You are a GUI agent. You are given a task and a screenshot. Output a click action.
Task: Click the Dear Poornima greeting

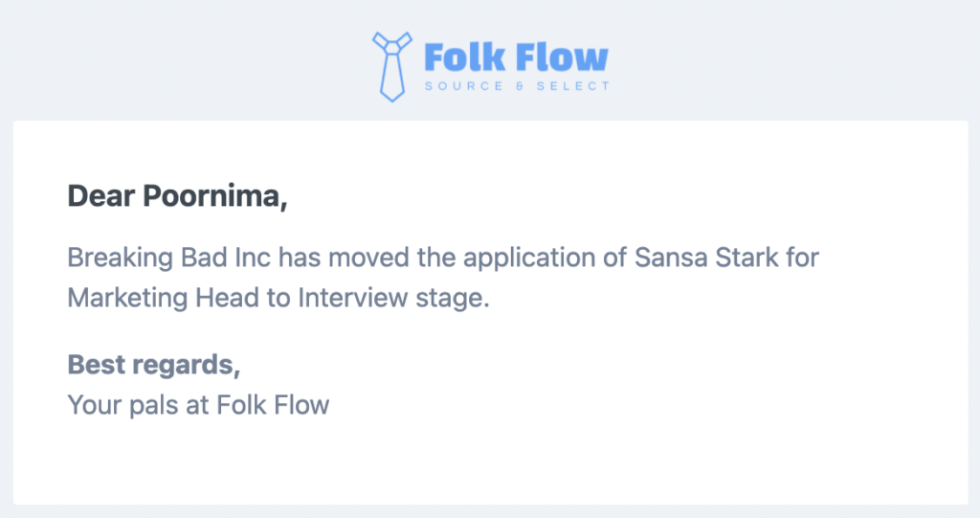pyautogui.click(x=177, y=196)
